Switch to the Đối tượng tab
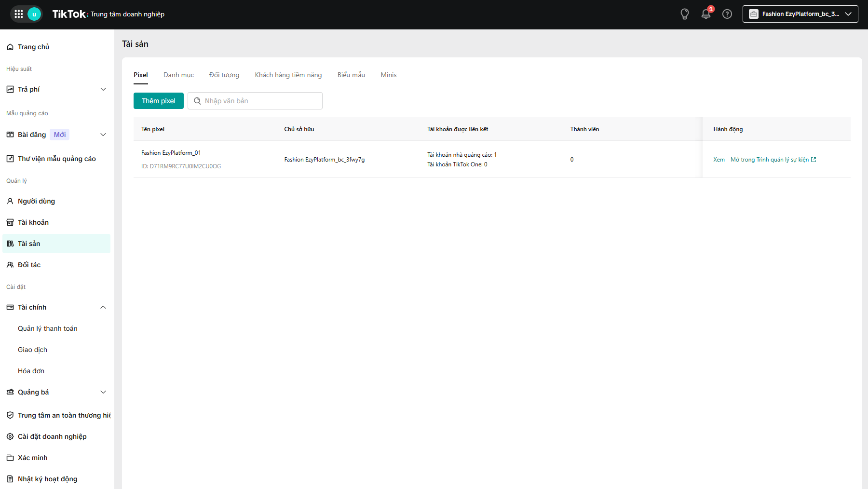868x489 pixels. click(x=224, y=75)
